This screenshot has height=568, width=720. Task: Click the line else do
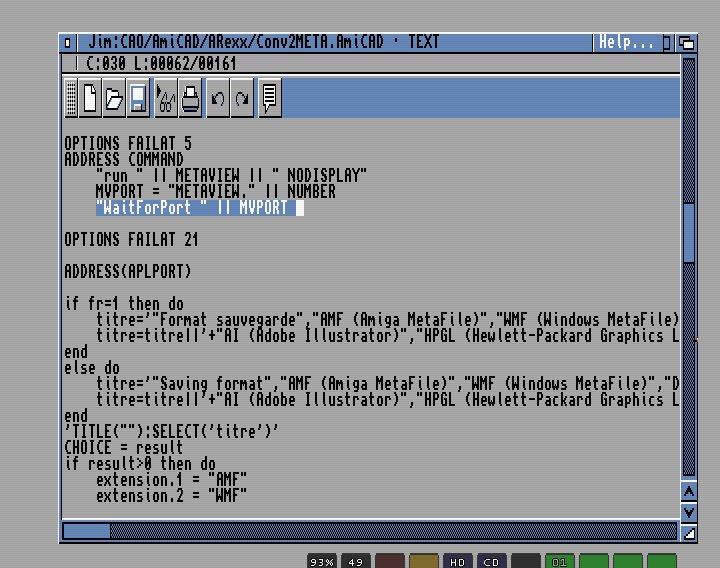[92, 368]
